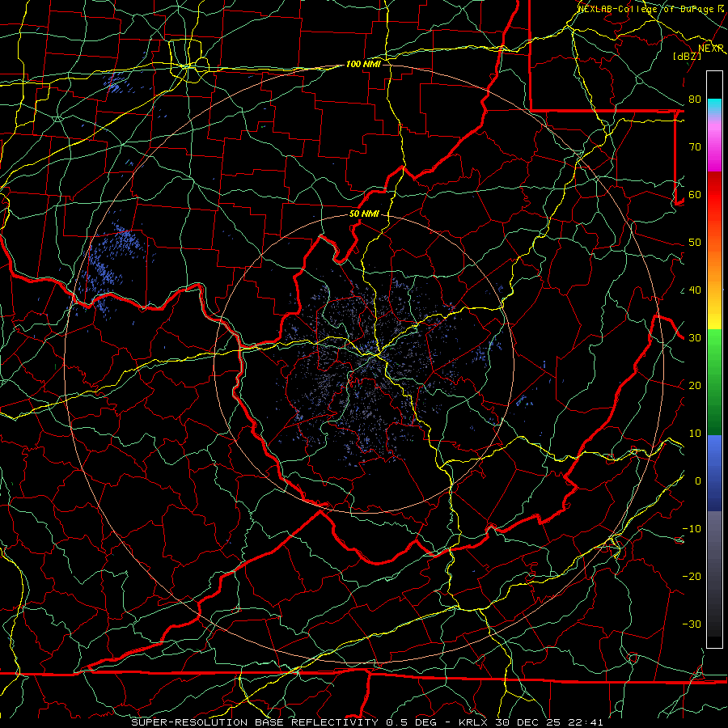Click the 20 value on dBZ scale

[x=695, y=386]
